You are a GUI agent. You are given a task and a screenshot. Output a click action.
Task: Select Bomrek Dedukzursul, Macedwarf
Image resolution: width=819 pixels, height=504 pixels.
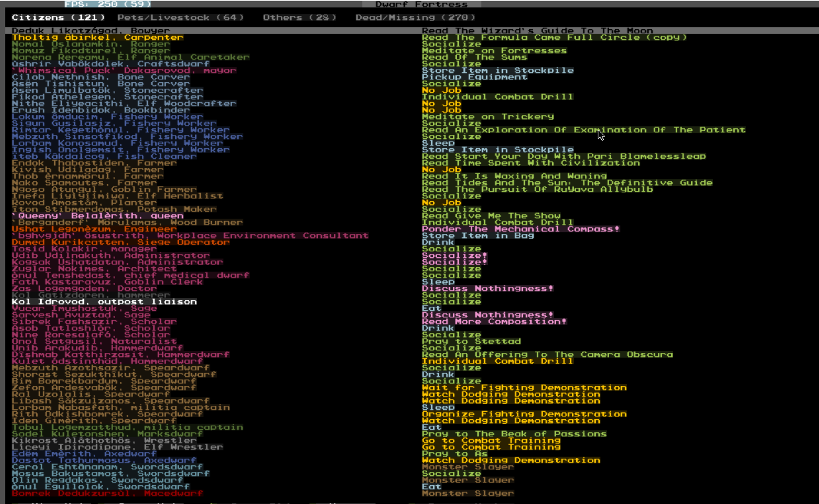(x=107, y=493)
